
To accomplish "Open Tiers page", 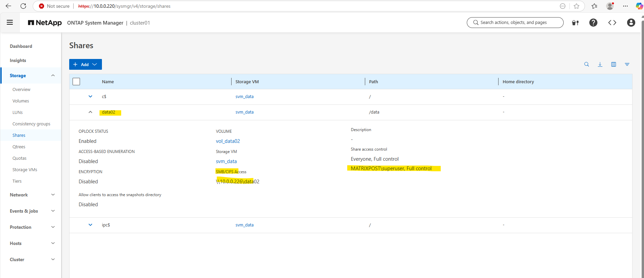I will tap(17, 181).
